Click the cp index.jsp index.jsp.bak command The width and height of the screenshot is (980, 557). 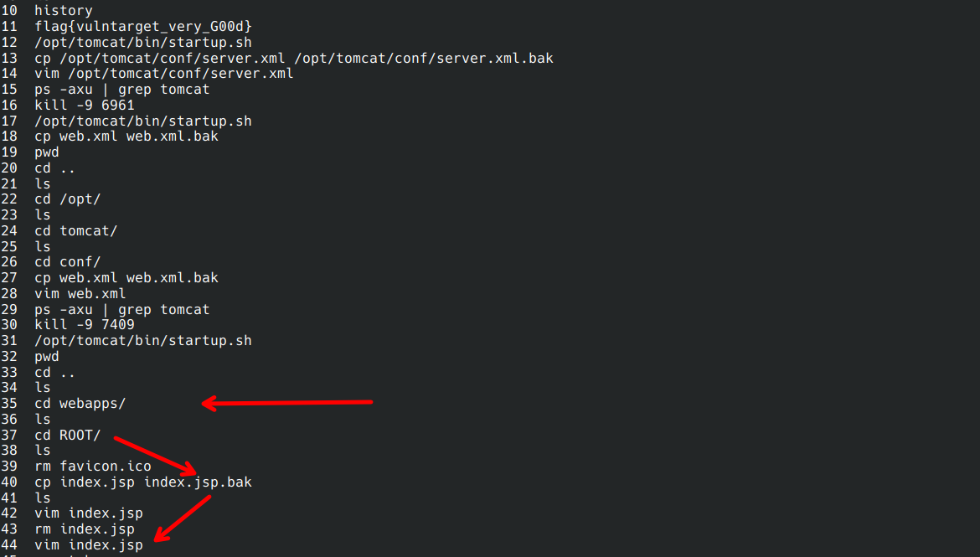[x=143, y=482]
